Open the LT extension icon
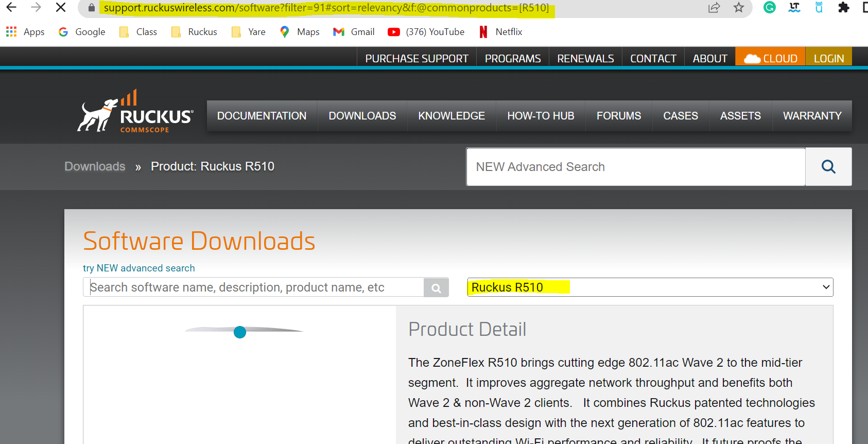The image size is (868, 444). (x=794, y=7)
